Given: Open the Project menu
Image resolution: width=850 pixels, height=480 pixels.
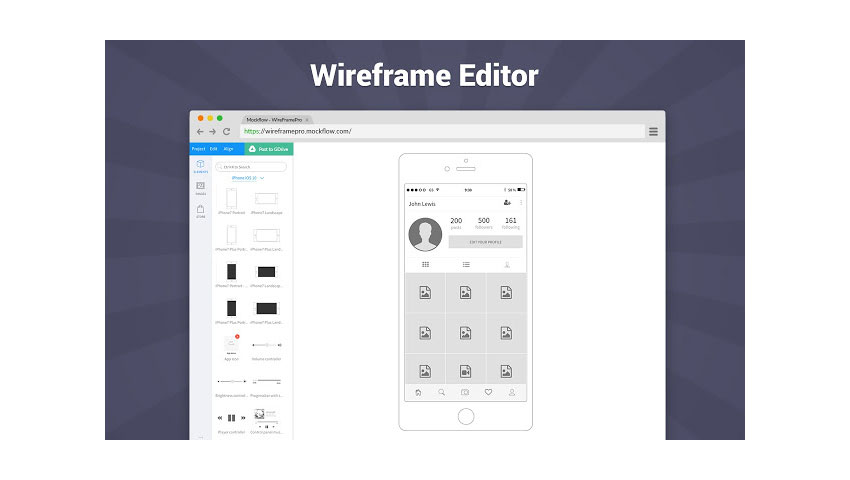Looking at the screenshot, I should tap(198, 148).
